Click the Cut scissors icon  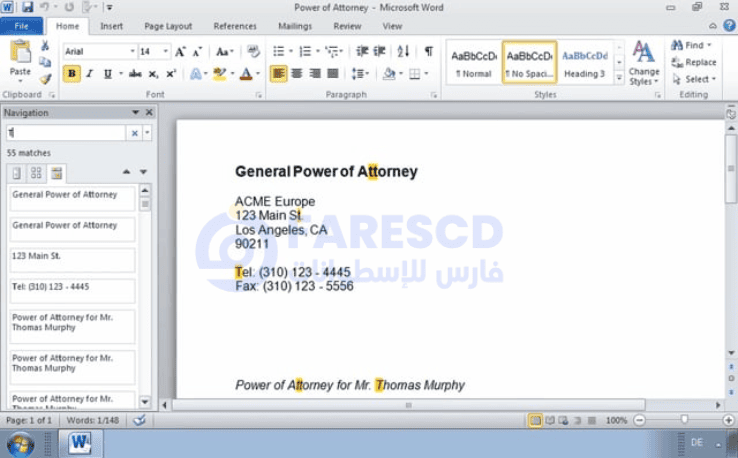[45, 46]
